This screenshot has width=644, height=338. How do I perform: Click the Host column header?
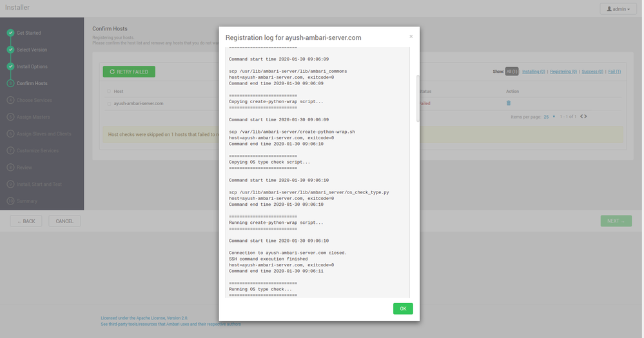tap(118, 92)
